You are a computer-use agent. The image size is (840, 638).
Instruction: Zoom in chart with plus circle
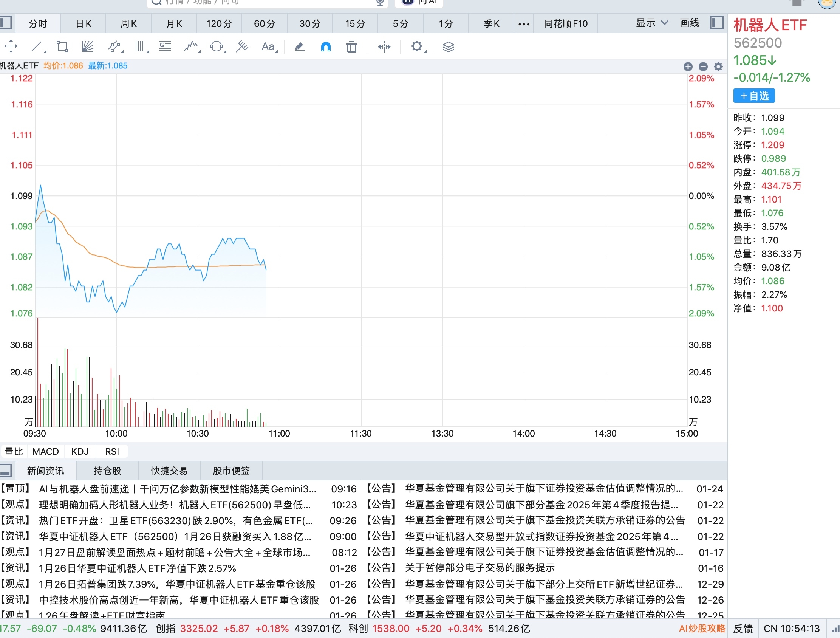tap(688, 67)
